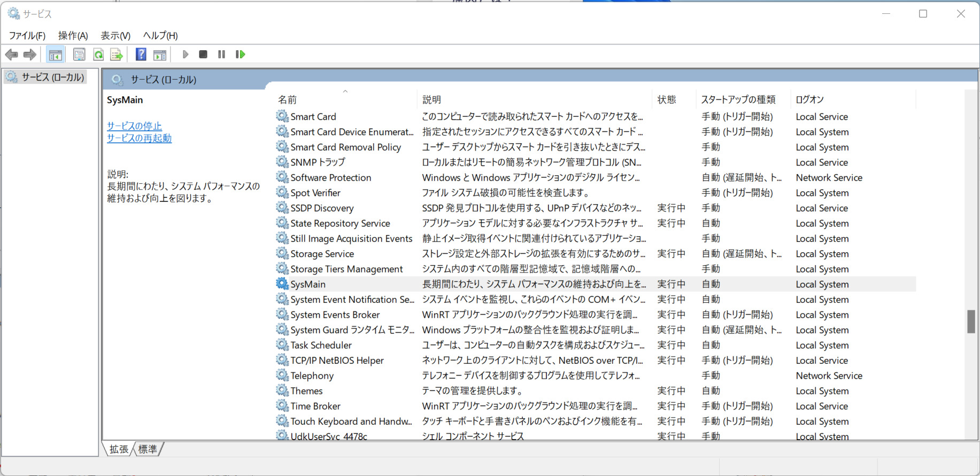Open the 操作(A) menu
The image size is (980, 476).
click(x=73, y=36)
